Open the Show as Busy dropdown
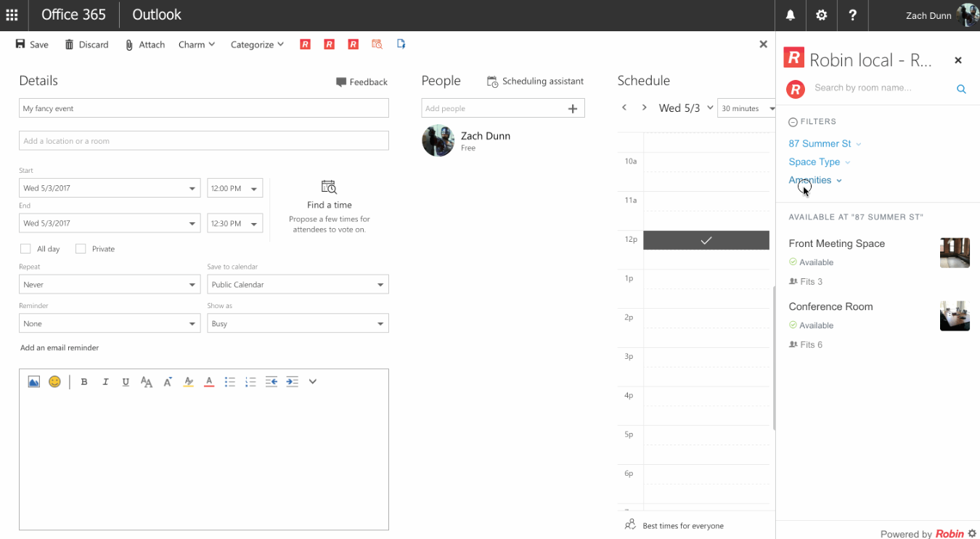Image resolution: width=980 pixels, height=539 pixels. (298, 323)
